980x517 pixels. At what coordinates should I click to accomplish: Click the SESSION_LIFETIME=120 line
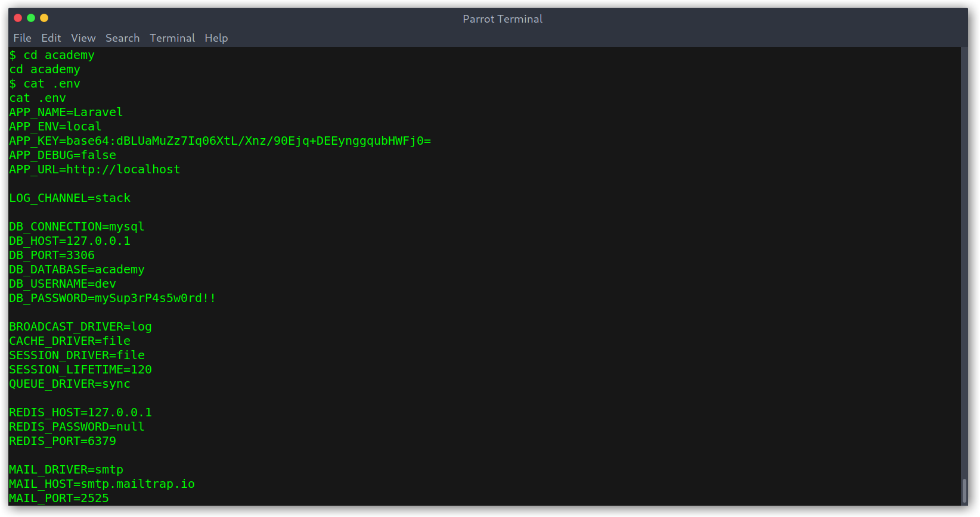tap(80, 370)
